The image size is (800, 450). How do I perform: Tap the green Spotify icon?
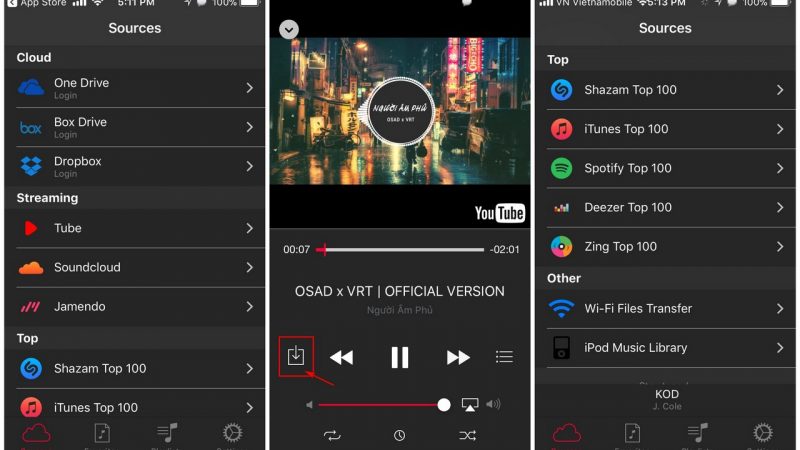coord(561,168)
